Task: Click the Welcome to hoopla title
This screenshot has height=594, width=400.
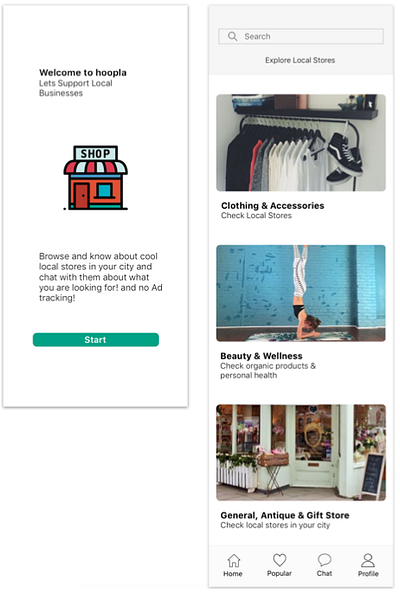Action: pyautogui.click(x=83, y=73)
